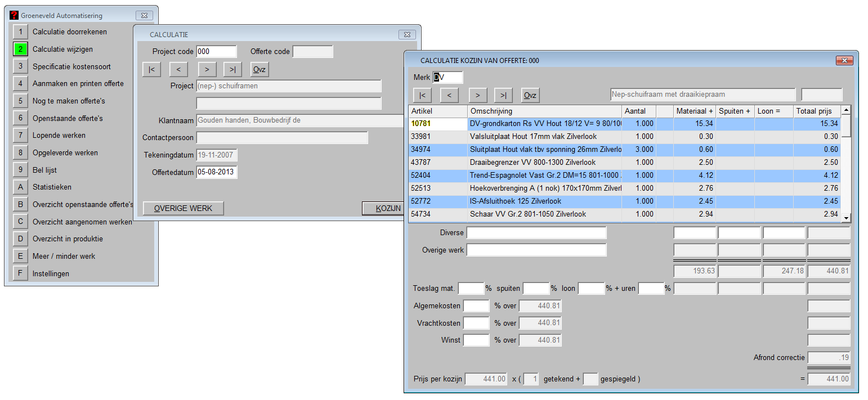Go to first record in Kozijn window
868x400 pixels.
pos(422,95)
